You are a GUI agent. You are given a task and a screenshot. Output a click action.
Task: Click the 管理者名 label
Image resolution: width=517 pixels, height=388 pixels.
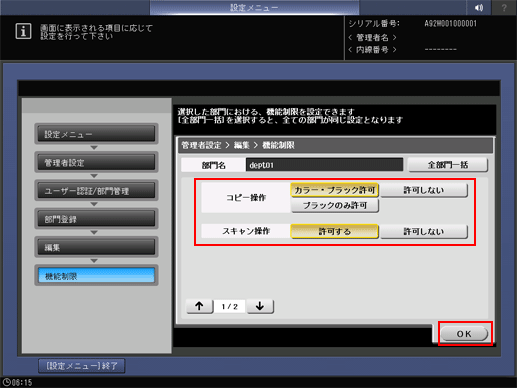click(x=372, y=37)
